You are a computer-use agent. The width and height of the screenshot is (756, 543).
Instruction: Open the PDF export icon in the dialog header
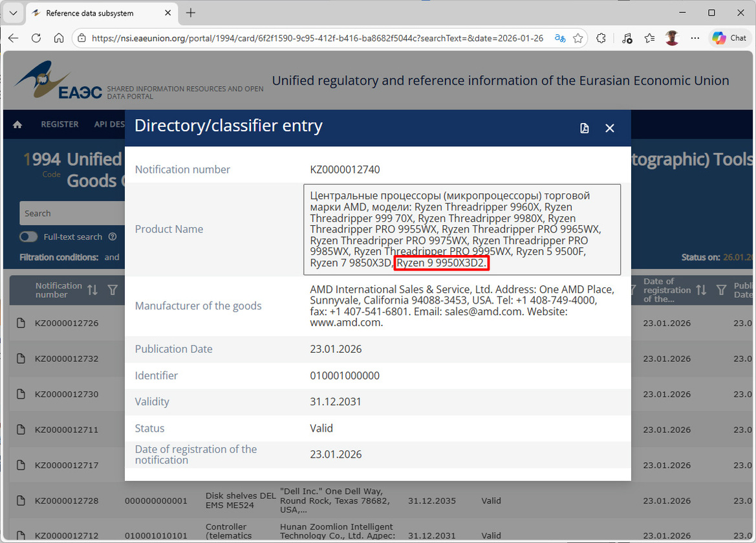click(x=584, y=128)
